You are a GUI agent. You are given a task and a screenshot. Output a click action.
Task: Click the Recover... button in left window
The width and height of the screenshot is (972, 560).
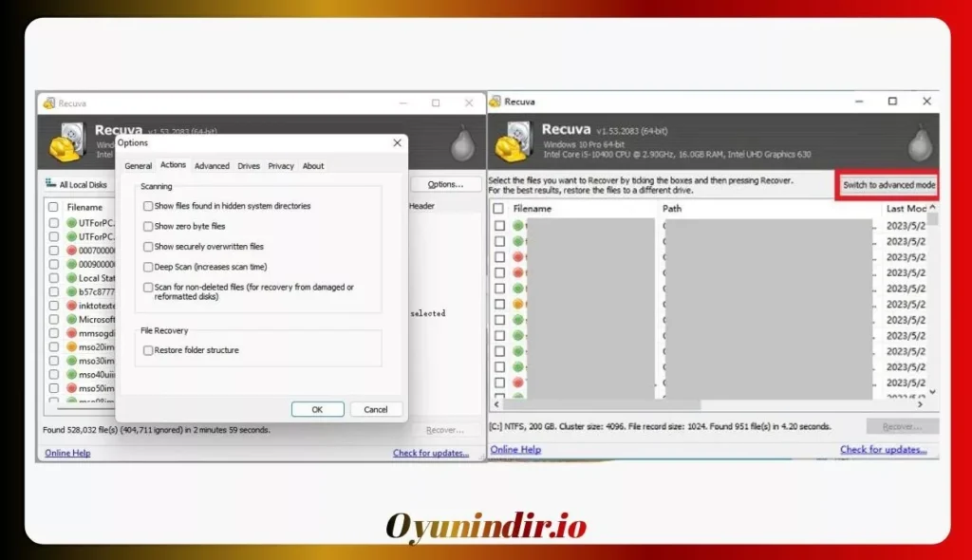click(x=445, y=430)
